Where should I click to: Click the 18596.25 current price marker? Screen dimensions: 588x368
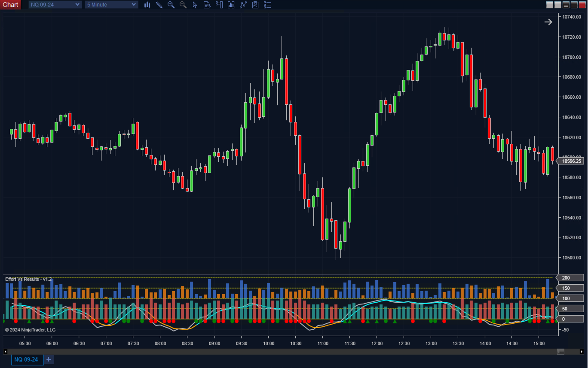(570, 161)
